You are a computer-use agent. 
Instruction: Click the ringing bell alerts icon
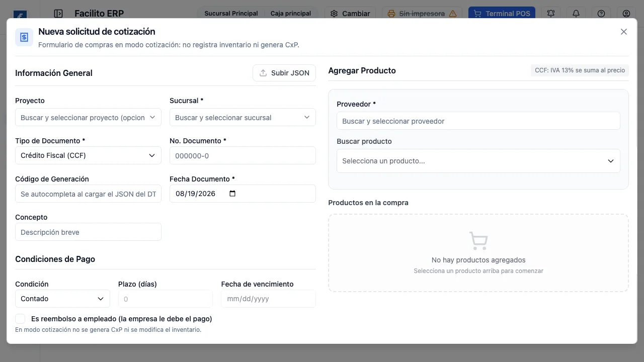tap(551, 14)
